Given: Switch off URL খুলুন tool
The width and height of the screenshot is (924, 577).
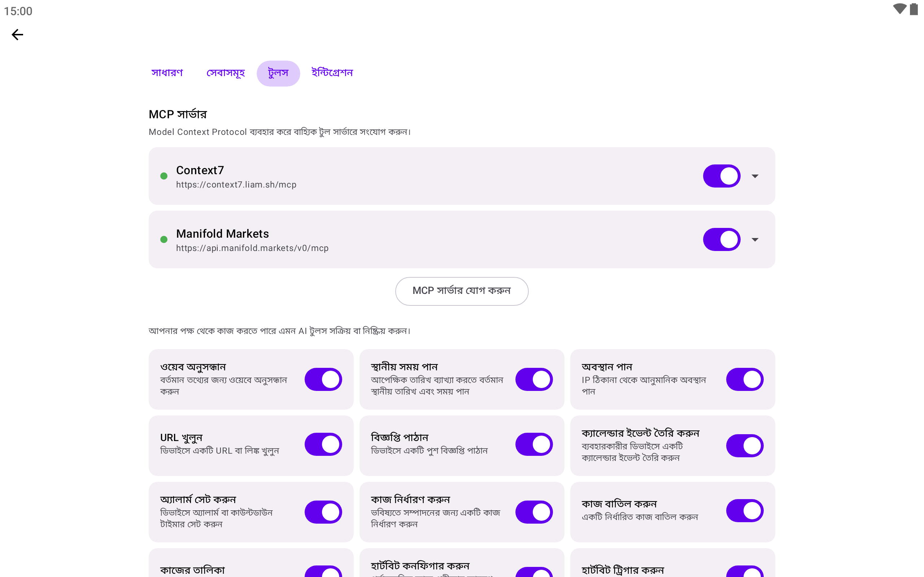Looking at the screenshot, I should [323, 444].
